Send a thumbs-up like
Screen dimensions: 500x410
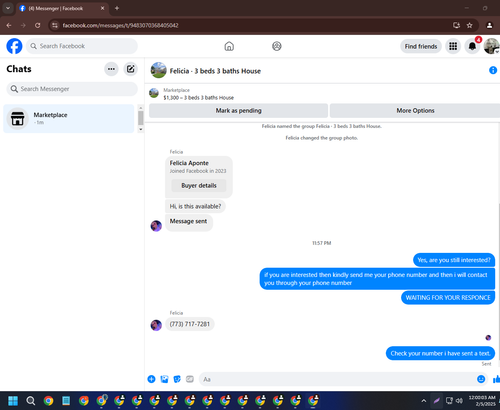(496, 379)
